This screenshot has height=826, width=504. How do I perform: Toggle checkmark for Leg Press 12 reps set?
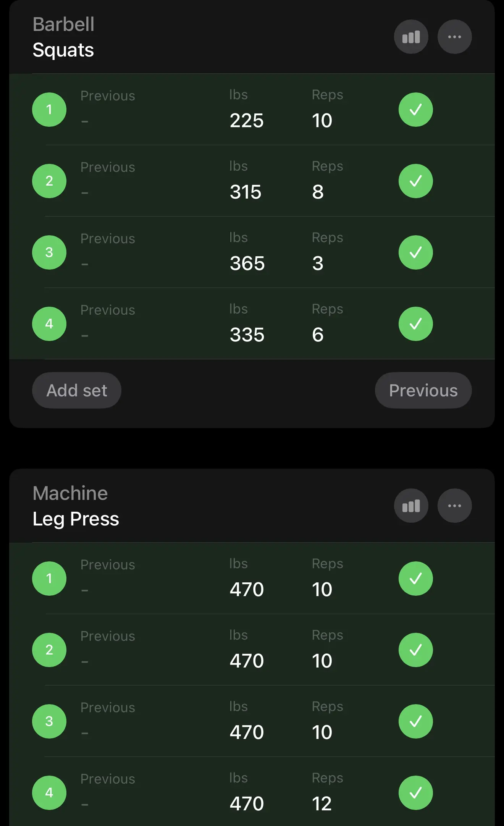coord(415,793)
